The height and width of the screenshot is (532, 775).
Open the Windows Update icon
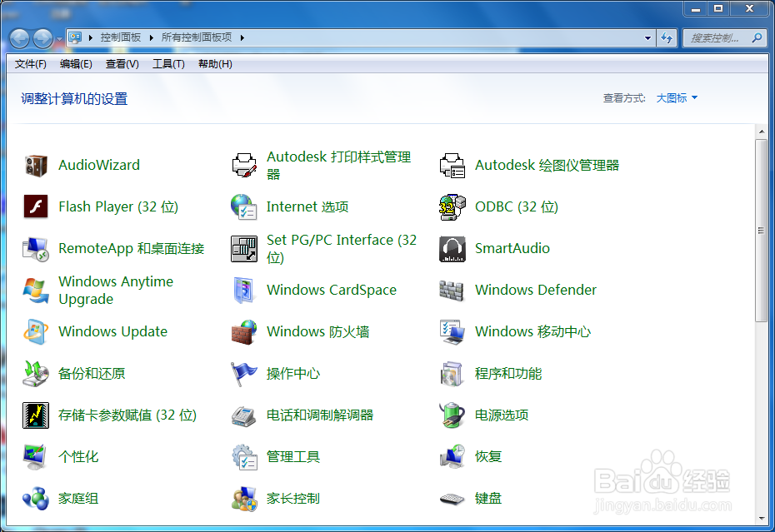point(36,332)
